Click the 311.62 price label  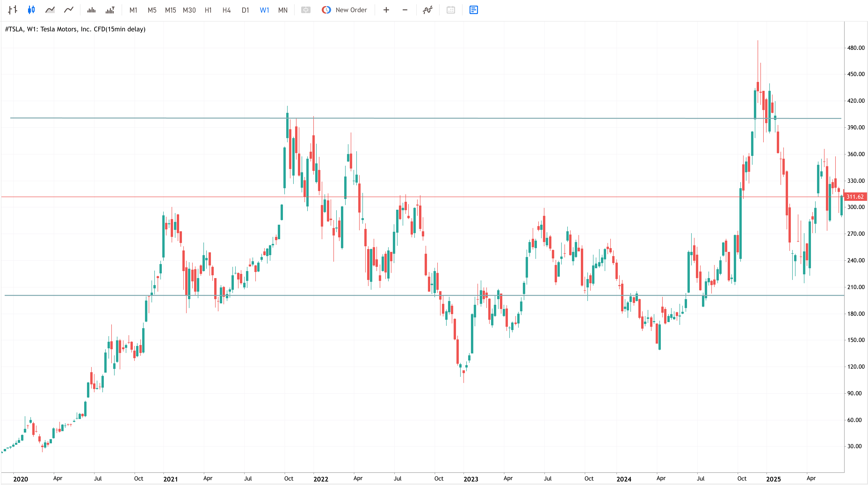[855, 197]
